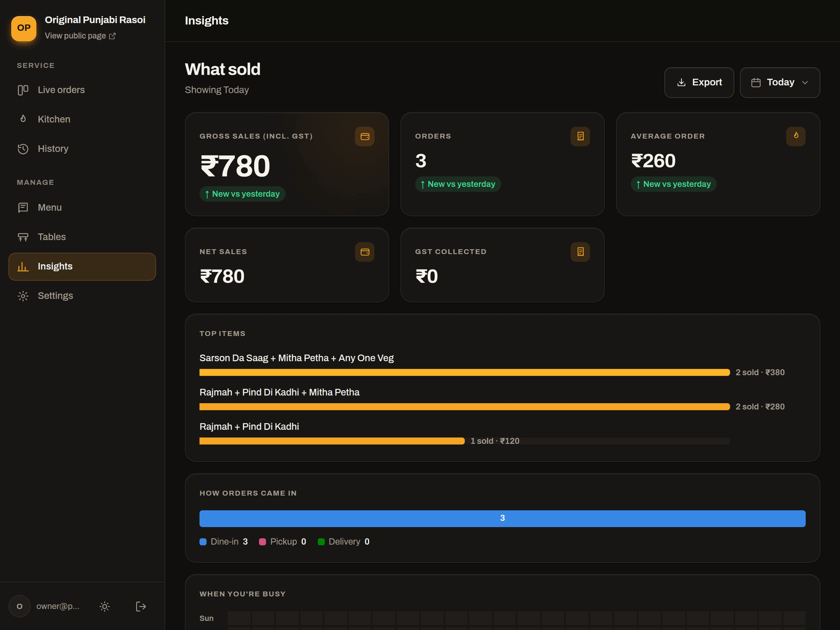Click the 'New vs yesterday' badge under Orders
The image size is (840, 630).
(x=458, y=184)
